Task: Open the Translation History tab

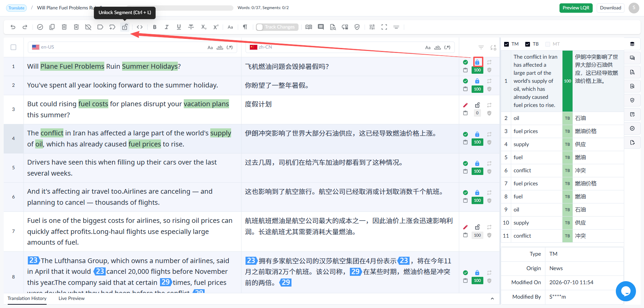Action: click(27, 298)
